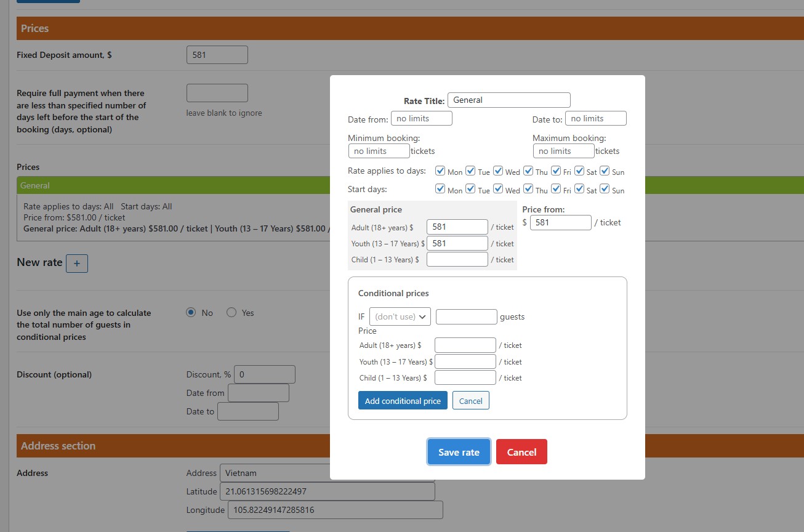The width and height of the screenshot is (804, 532).
Task: Click the Save rate button
Action: coord(459,452)
